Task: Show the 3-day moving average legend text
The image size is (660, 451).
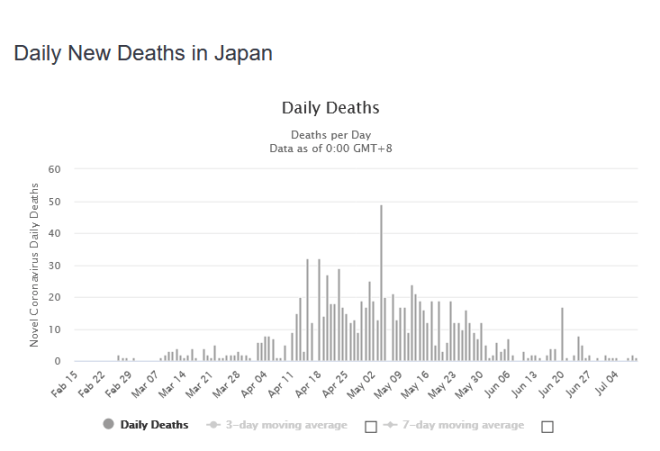Action: tap(289, 425)
